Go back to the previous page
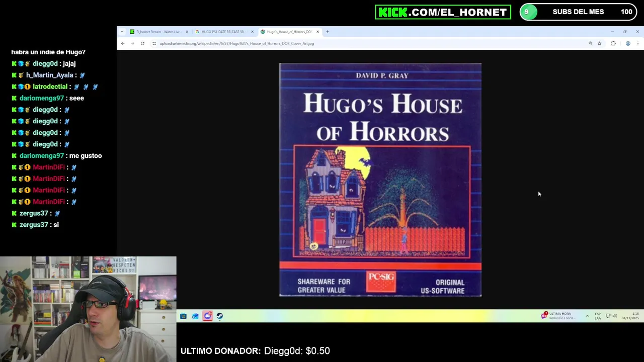The width and height of the screenshot is (644, 362). [122, 43]
